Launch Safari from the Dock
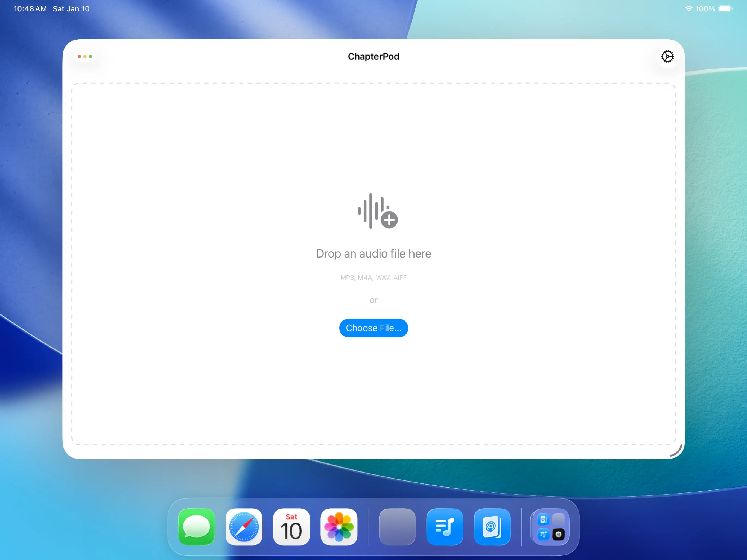 [244, 527]
